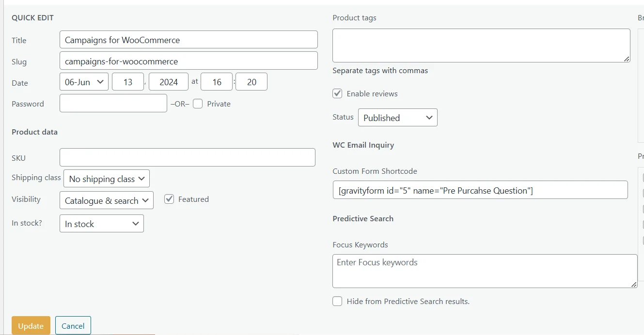The height and width of the screenshot is (335, 644).
Task: Open the Shipping class dropdown
Action: [107, 179]
